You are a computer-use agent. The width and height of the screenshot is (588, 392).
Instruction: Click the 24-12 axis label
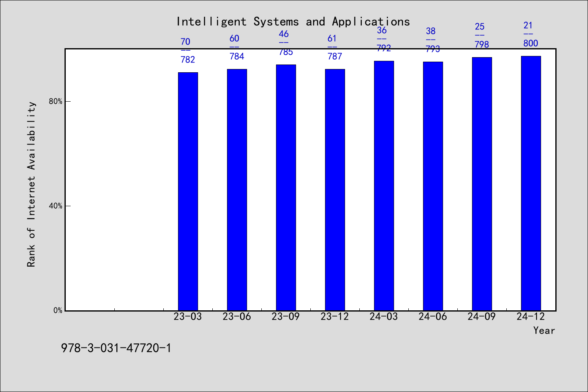531,317
